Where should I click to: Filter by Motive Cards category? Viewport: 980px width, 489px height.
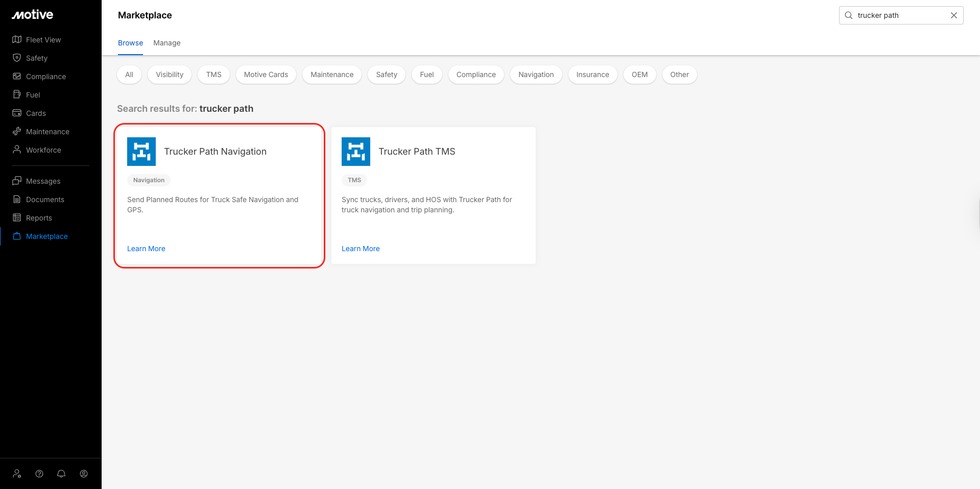(266, 75)
